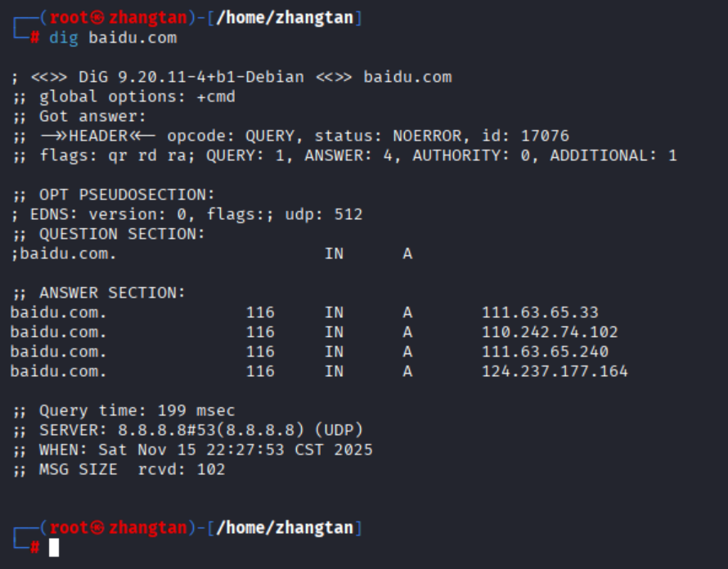Click the 'QUESTION SECTION' heading
Viewport: 728px width, 569px height.
[x=122, y=234]
